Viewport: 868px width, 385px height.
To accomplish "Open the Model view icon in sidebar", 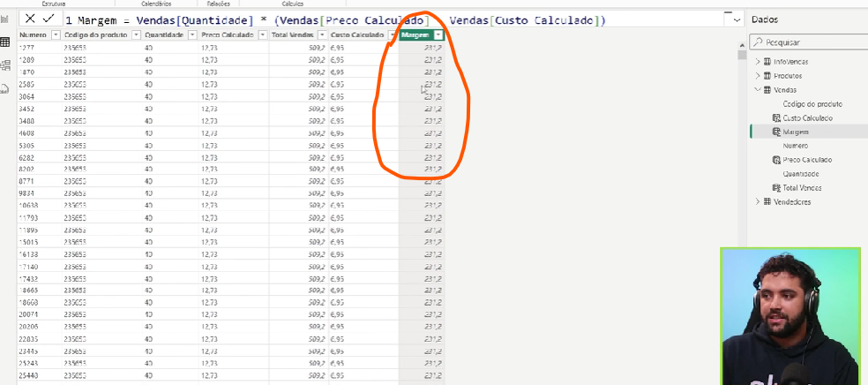I will pos(5,66).
